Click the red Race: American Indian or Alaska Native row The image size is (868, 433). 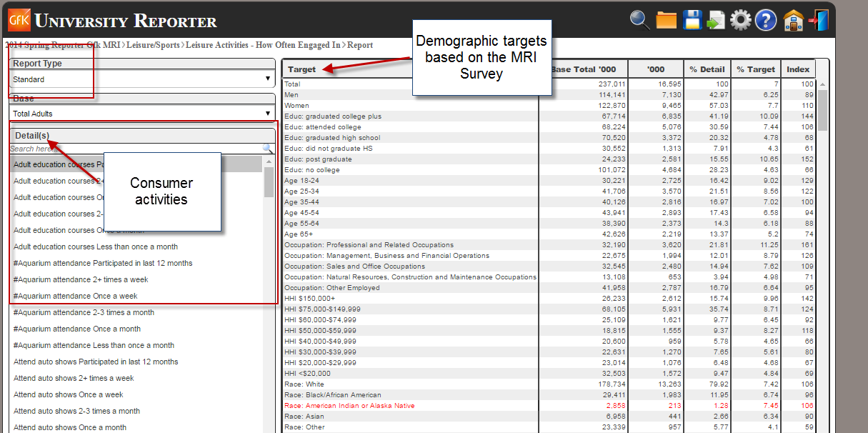click(549, 405)
